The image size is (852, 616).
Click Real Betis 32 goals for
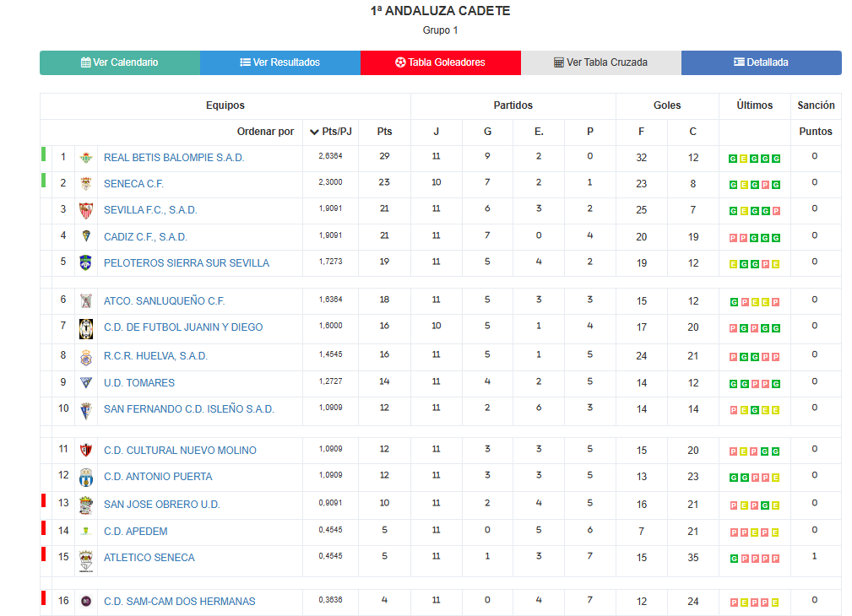[642, 158]
